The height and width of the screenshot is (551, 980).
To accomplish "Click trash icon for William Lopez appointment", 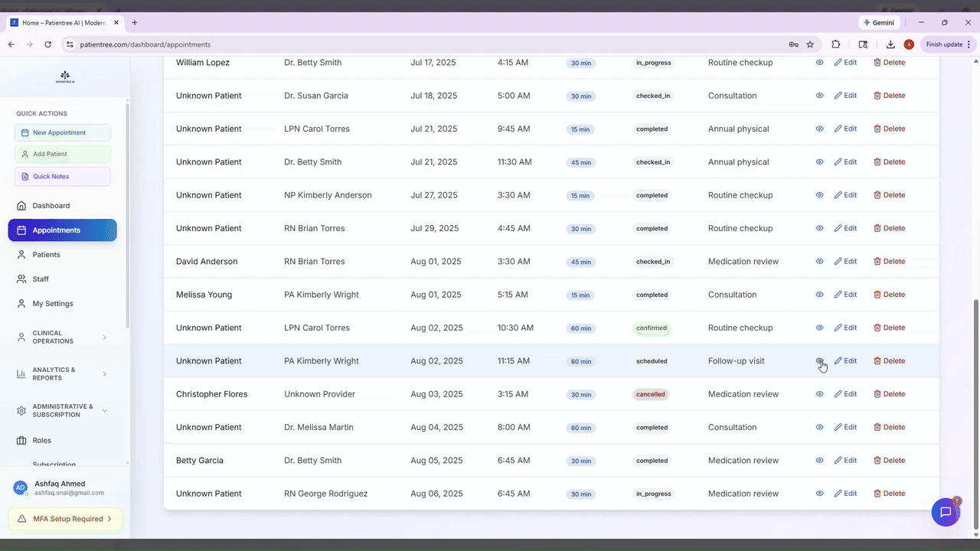I will pyautogui.click(x=877, y=63).
